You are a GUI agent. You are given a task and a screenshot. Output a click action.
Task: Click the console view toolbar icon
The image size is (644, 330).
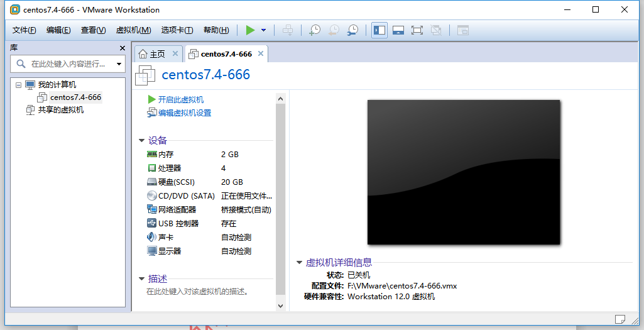tap(463, 30)
